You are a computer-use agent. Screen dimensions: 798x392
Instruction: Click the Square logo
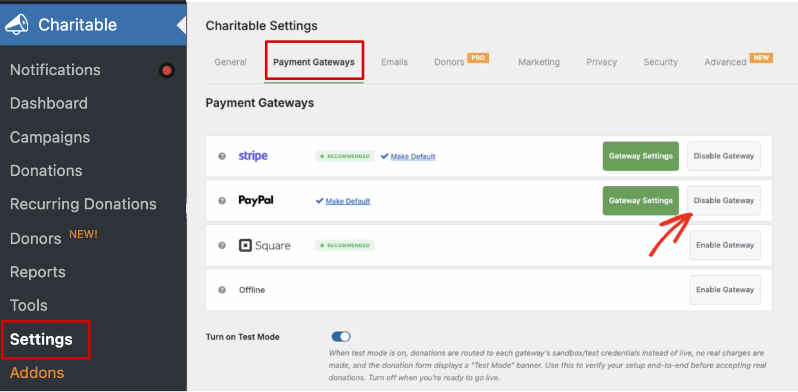point(265,245)
